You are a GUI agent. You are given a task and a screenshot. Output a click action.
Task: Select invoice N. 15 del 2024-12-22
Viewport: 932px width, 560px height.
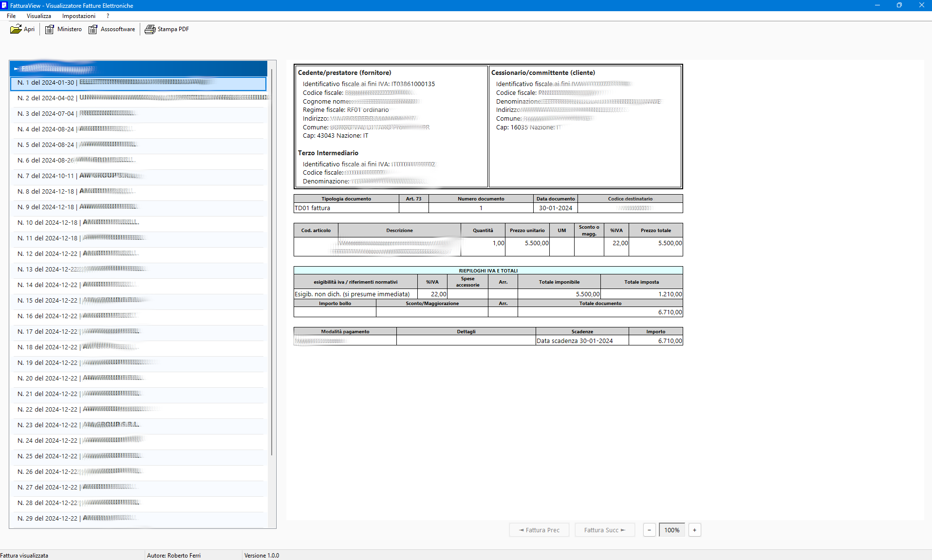[x=47, y=300]
